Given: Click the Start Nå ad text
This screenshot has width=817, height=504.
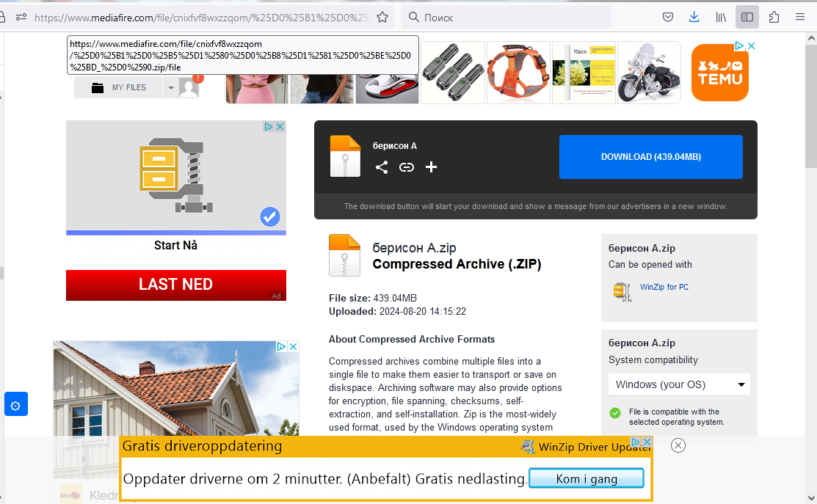Looking at the screenshot, I should coord(175,245).
